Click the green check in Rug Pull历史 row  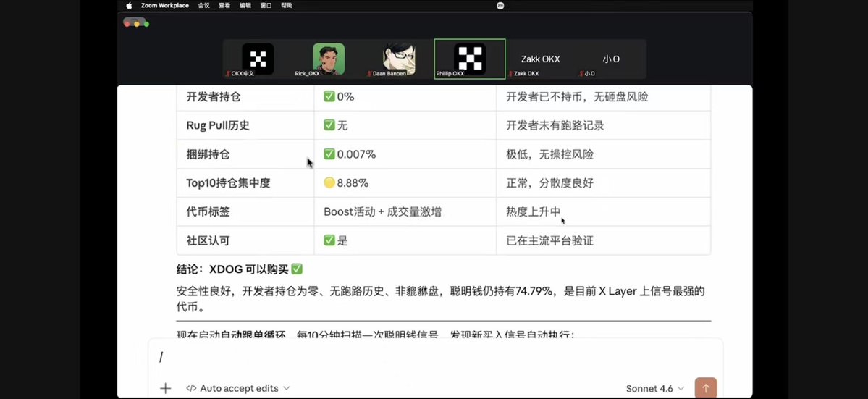329,125
